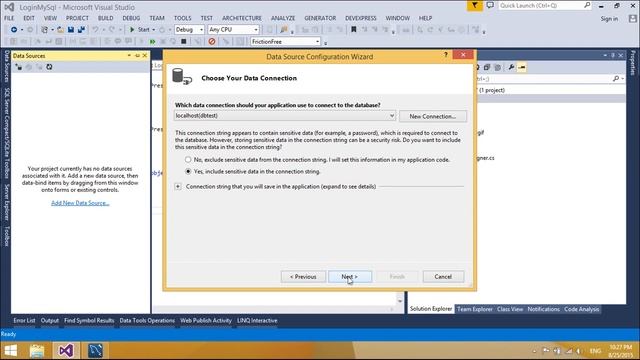The width and height of the screenshot is (640, 360).
Task: Click the wizard help question mark
Action: click(x=446, y=55)
